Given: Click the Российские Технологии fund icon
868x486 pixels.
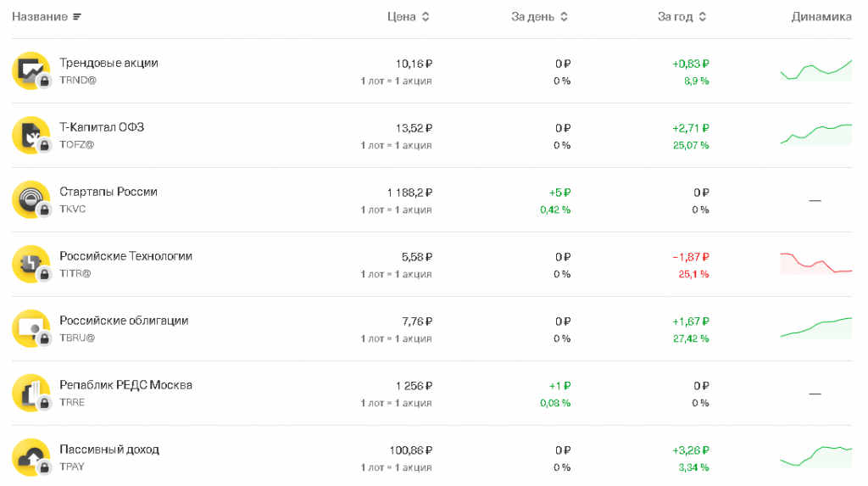Looking at the screenshot, I should tap(31, 264).
